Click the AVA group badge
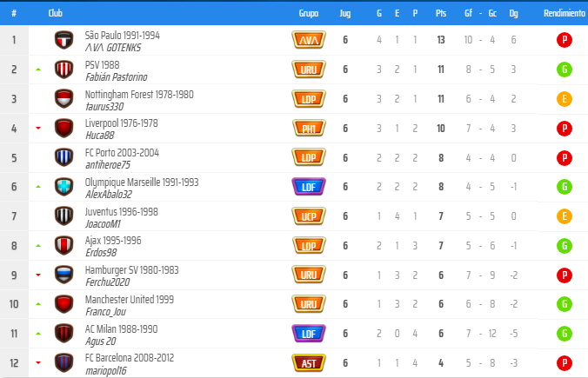This screenshot has height=378, width=588. point(308,40)
